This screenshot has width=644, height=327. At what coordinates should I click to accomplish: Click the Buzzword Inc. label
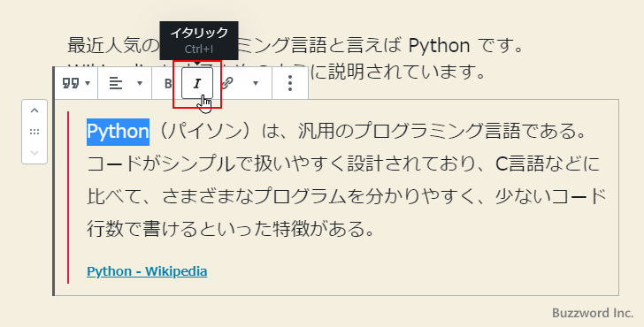pos(593,313)
